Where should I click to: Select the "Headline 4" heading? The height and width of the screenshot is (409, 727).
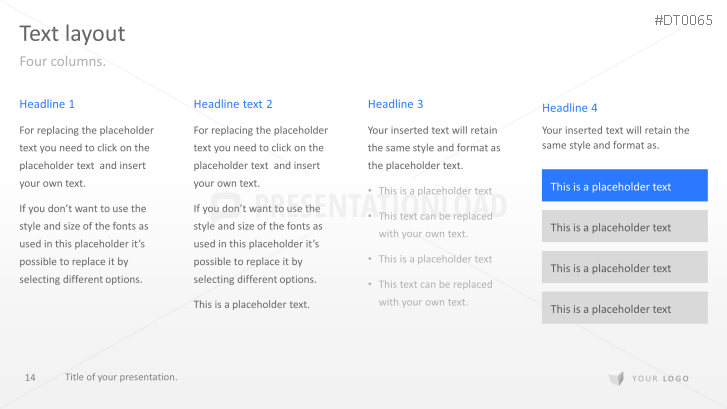pos(570,108)
